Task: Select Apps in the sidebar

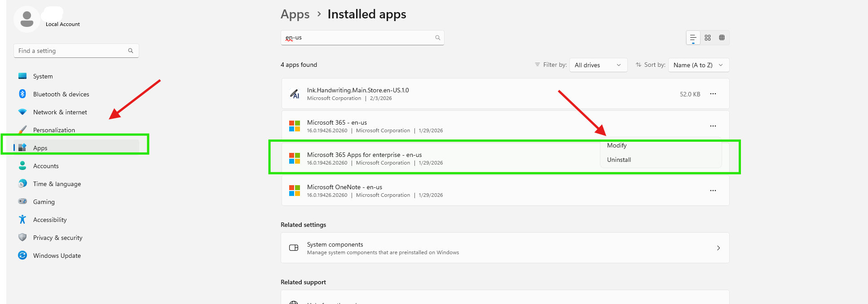Action: tap(76, 148)
